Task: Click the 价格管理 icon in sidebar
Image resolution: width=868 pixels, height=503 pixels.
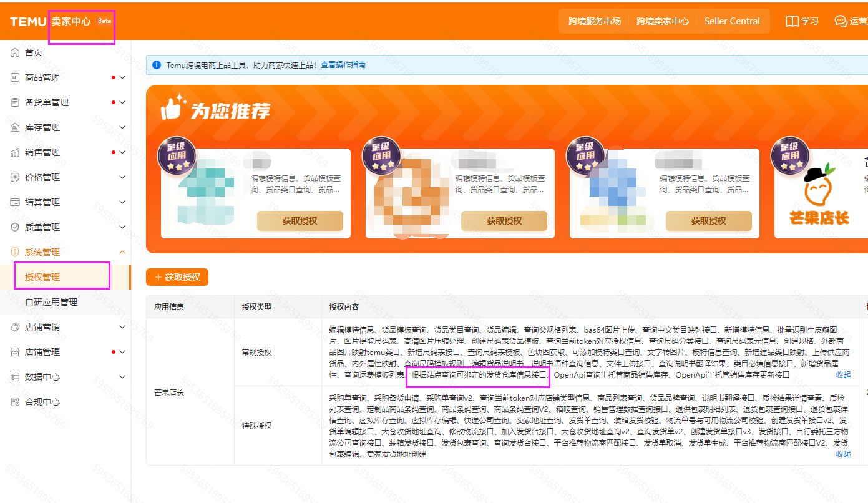Action: tap(15, 177)
